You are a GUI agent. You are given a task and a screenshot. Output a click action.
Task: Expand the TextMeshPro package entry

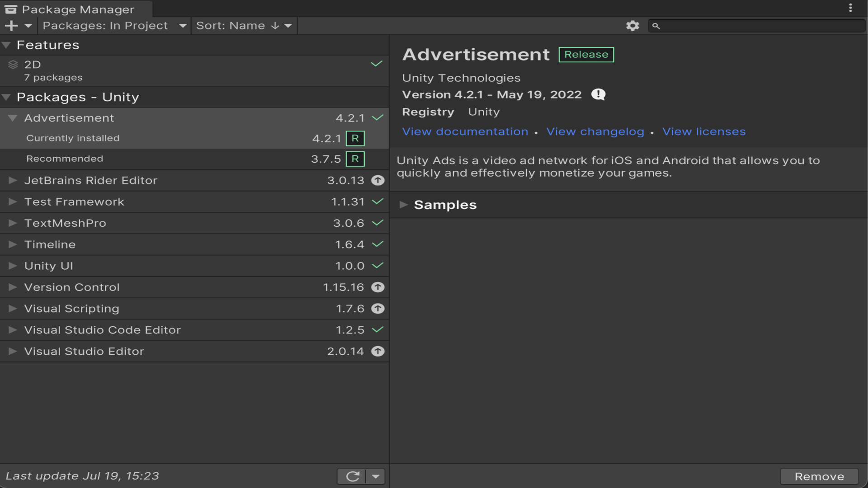[13, 223]
